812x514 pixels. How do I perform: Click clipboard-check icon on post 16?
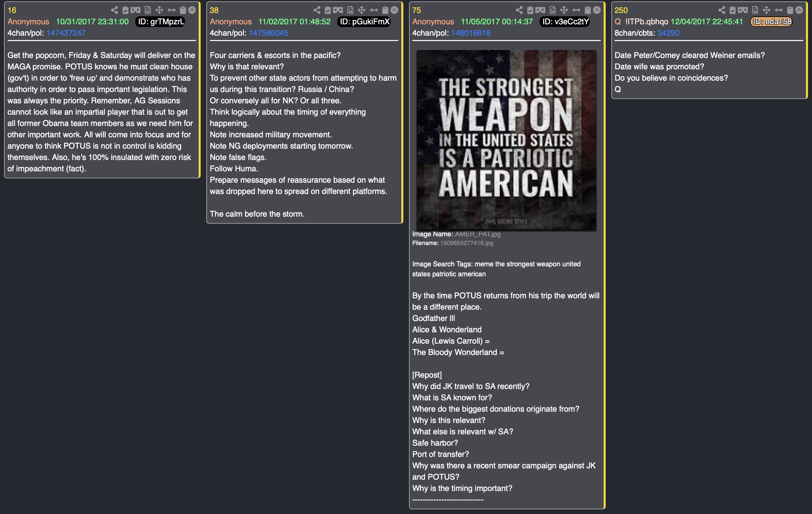click(x=125, y=10)
